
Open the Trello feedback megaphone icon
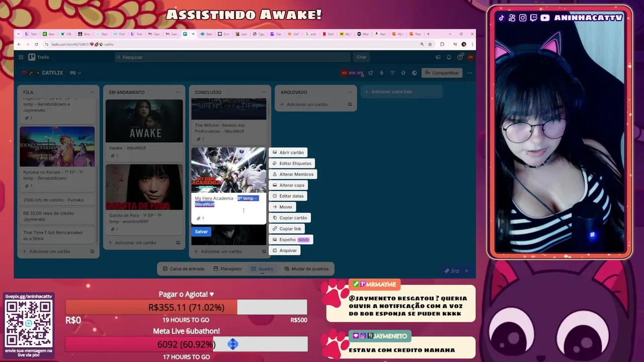(x=438, y=57)
